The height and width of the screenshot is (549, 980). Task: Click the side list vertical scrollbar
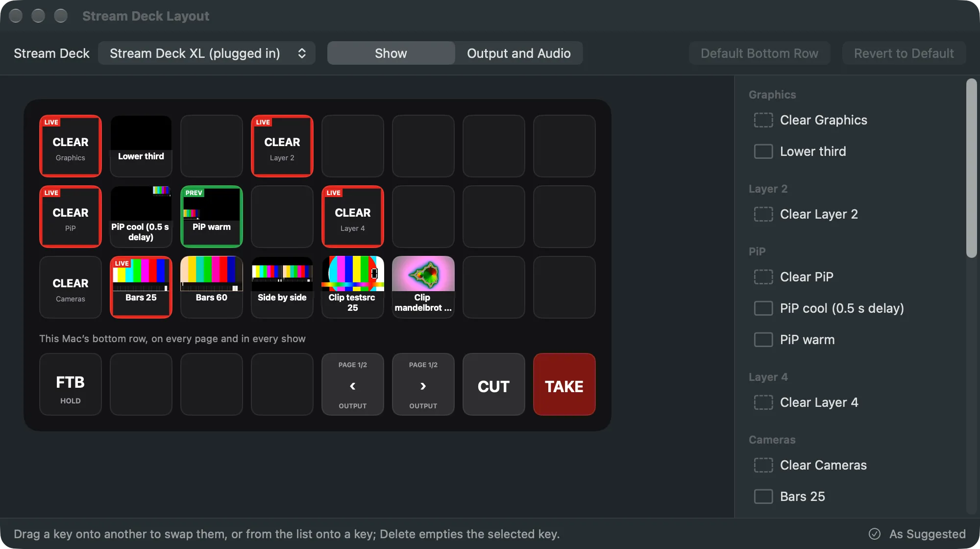point(971,168)
